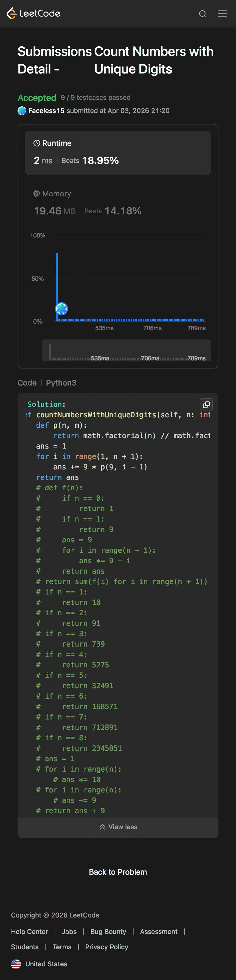Click the Python3 language label

(x=61, y=383)
